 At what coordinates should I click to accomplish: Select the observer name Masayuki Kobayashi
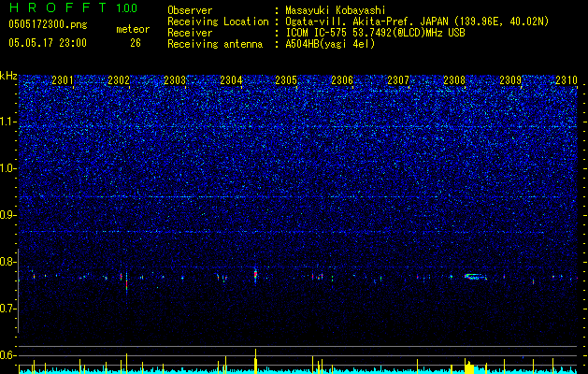coord(336,10)
